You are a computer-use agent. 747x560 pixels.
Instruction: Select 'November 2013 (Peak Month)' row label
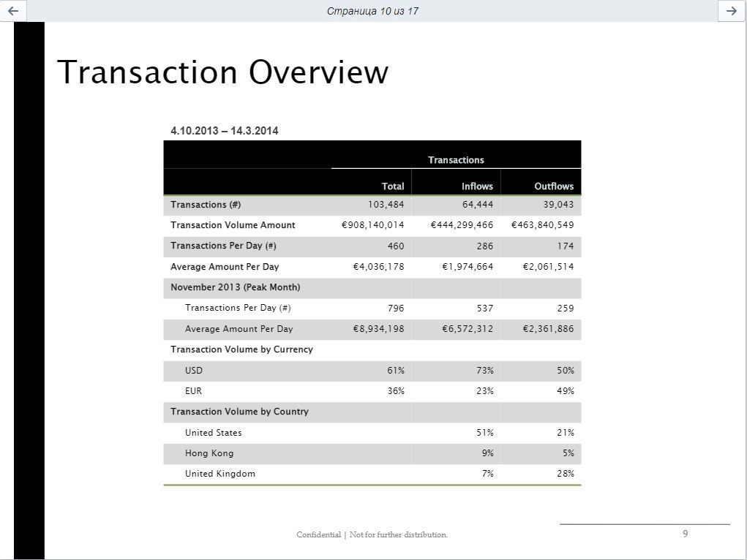(236, 287)
